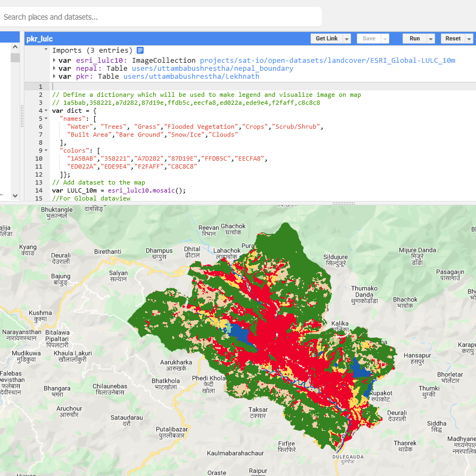
Task: Open the Get Link dropdown arrow
Action: pos(347,39)
